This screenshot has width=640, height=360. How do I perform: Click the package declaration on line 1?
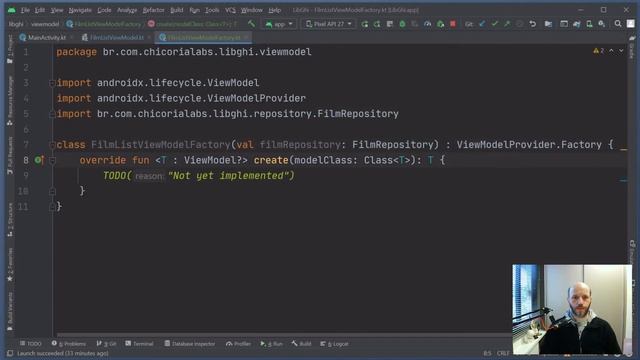184,52
